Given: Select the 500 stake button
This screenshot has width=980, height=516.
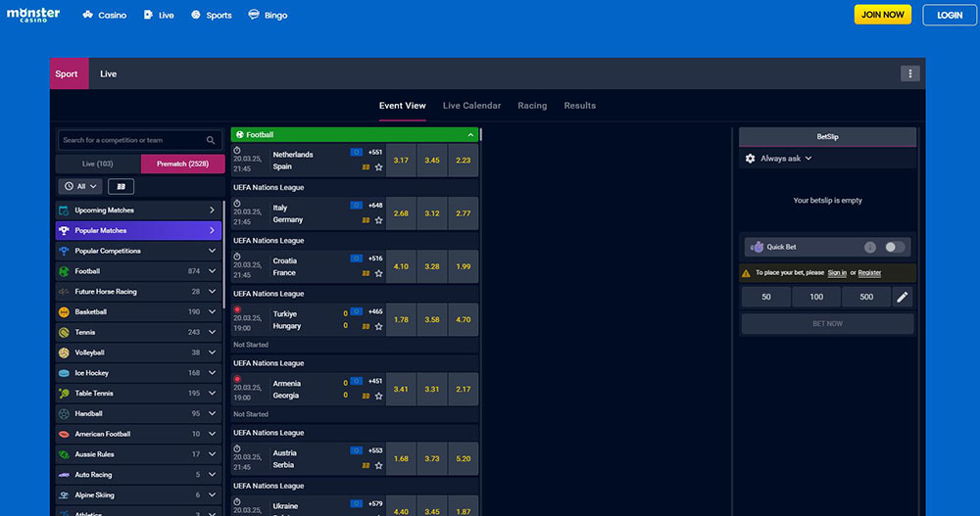Looking at the screenshot, I should (x=866, y=298).
